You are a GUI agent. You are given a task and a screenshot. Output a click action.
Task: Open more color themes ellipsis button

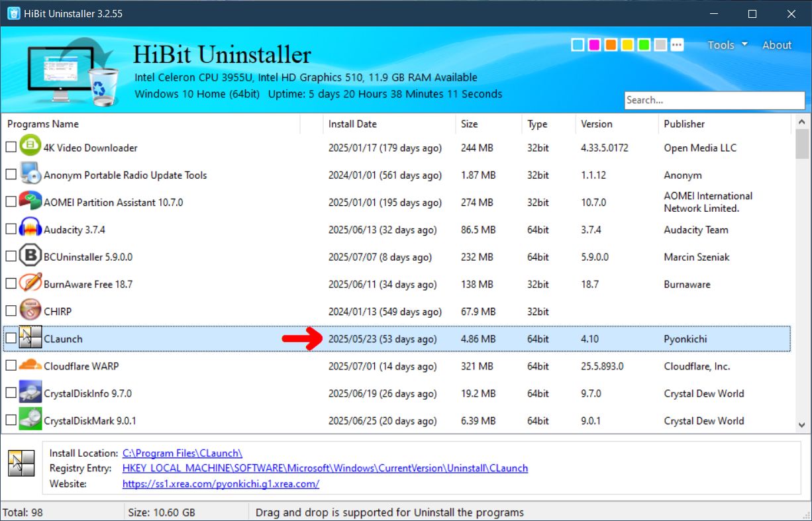(677, 45)
